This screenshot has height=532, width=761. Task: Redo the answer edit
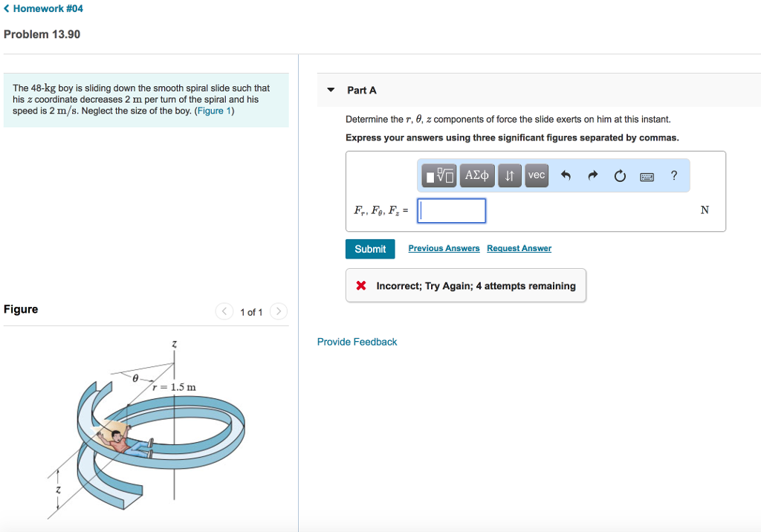click(593, 176)
